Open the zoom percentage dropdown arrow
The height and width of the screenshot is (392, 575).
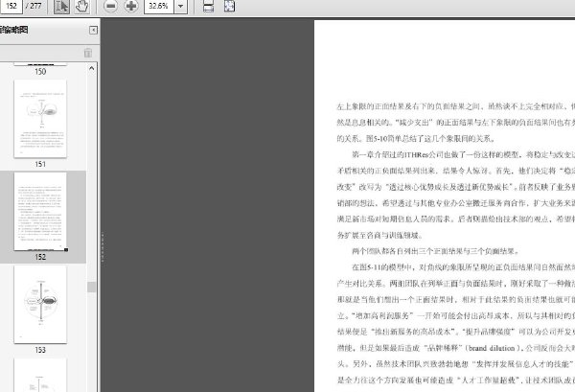pyautogui.click(x=180, y=7)
